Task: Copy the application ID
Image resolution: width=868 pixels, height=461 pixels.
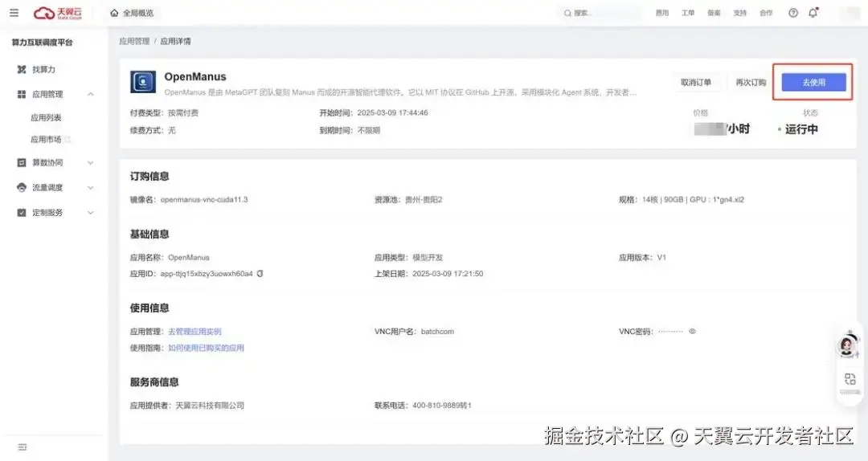Action: pyautogui.click(x=260, y=273)
